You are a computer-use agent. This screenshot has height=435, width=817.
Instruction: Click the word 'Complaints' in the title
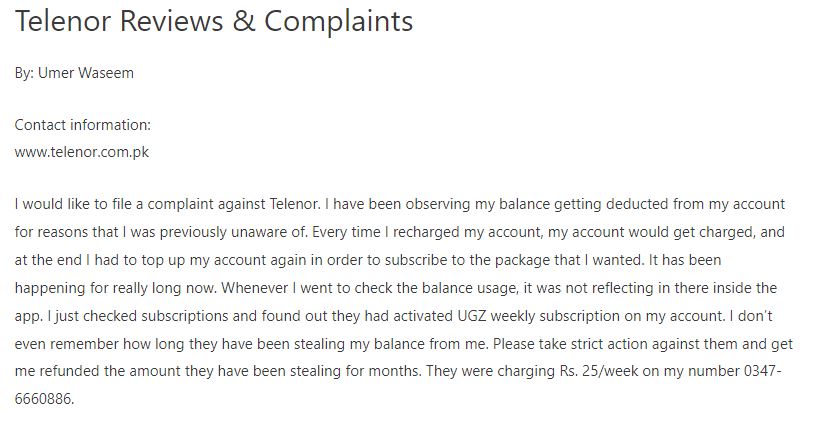click(339, 22)
